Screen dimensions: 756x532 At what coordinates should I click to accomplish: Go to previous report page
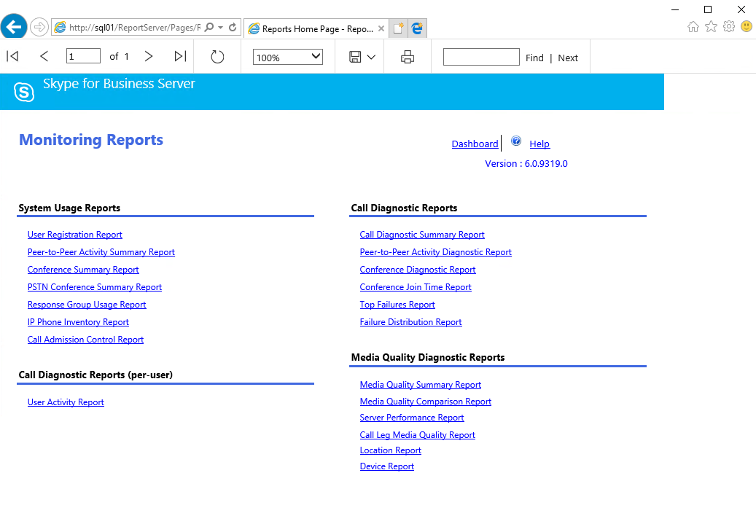pos(44,56)
